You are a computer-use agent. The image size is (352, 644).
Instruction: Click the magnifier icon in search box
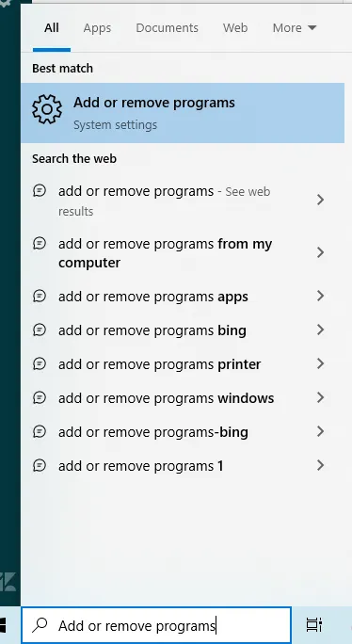[x=40, y=624]
